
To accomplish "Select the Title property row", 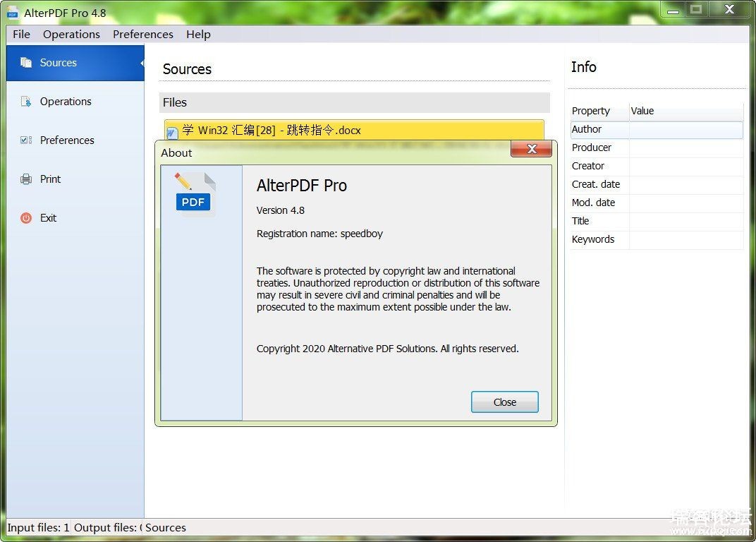I will coord(656,221).
